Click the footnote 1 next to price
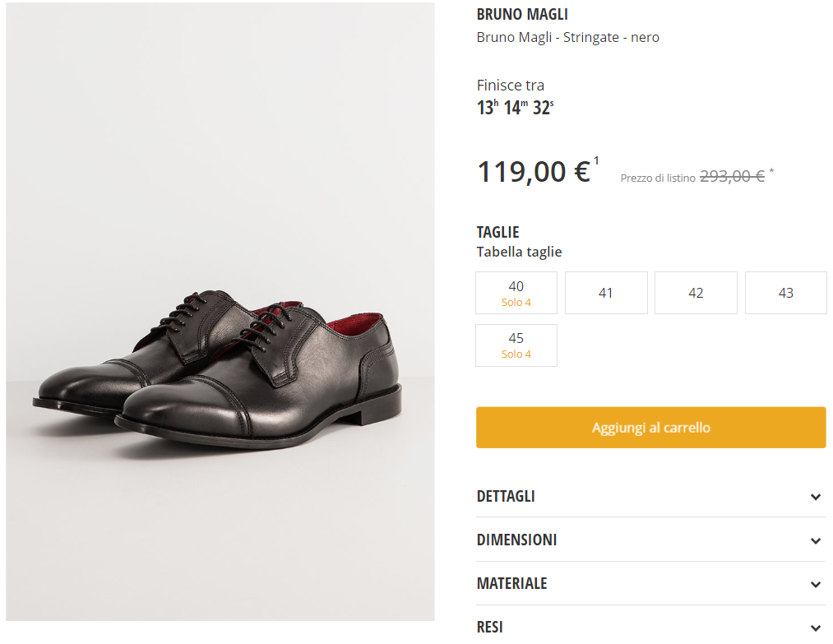 pos(596,160)
